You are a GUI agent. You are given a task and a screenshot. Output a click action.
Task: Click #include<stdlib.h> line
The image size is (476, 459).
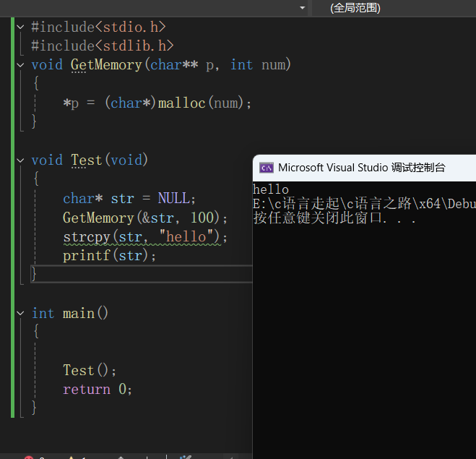coord(103,46)
